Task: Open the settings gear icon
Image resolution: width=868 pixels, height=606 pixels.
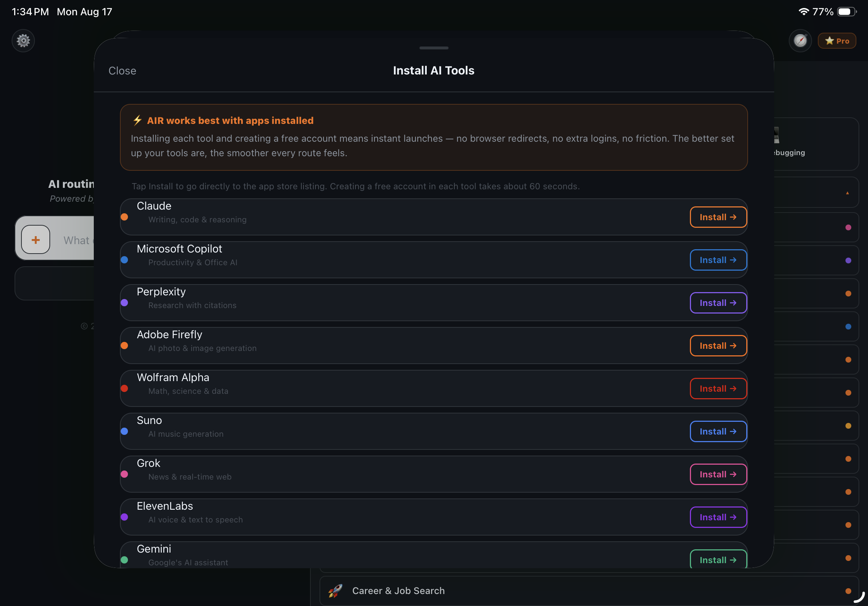Action: [x=23, y=40]
